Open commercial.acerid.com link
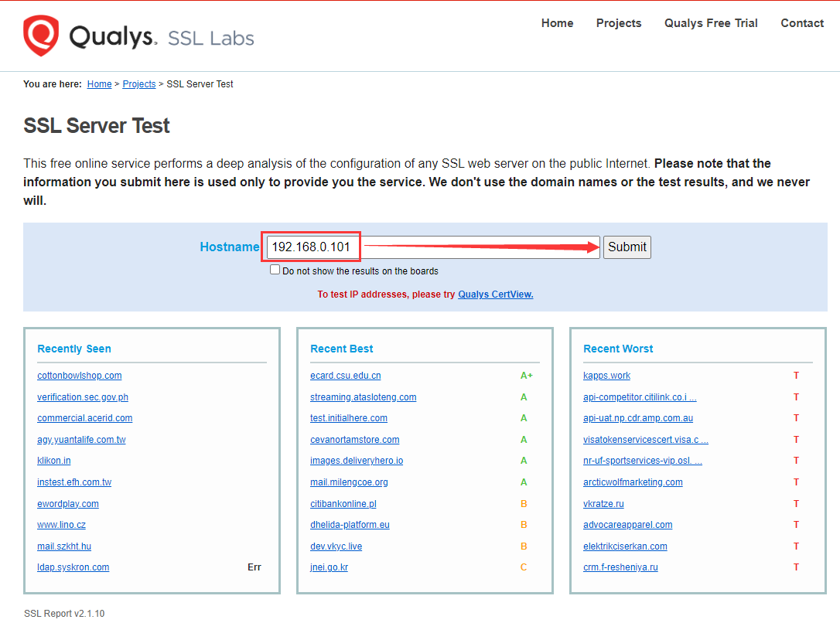The width and height of the screenshot is (840, 623). tap(84, 418)
